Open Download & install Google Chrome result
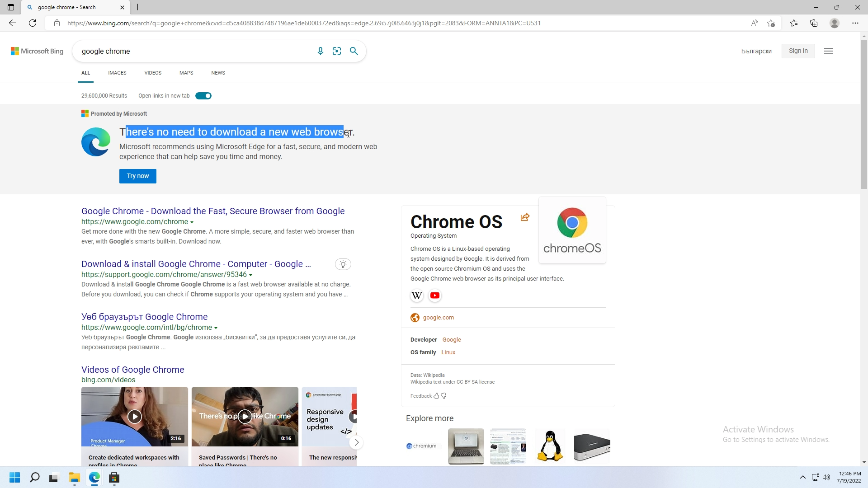 click(x=196, y=264)
